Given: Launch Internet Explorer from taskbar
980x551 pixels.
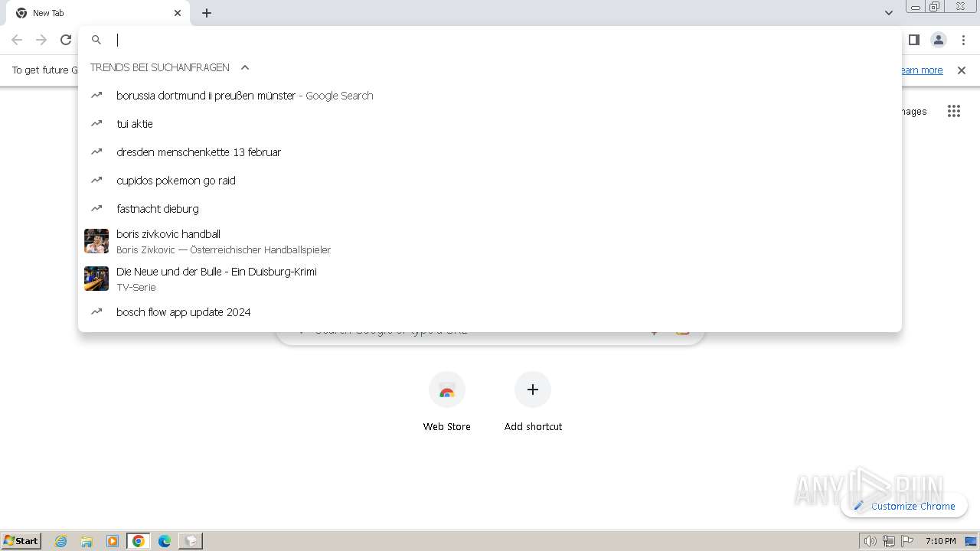Looking at the screenshot, I should coord(61,541).
